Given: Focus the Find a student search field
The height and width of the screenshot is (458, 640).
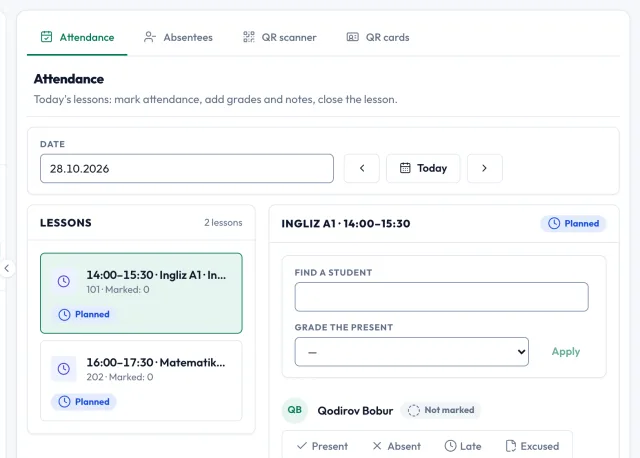Looking at the screenshot, I should (442, 297).
